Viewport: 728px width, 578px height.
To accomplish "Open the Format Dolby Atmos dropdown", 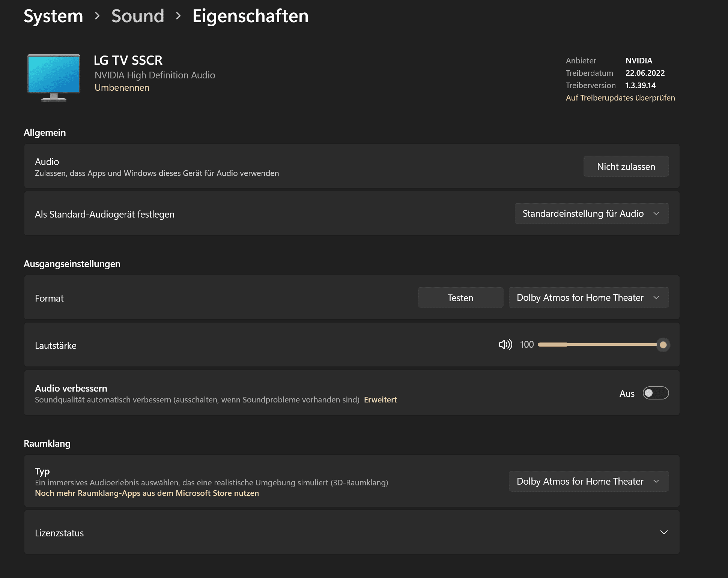I will click(x=588, y=298).
